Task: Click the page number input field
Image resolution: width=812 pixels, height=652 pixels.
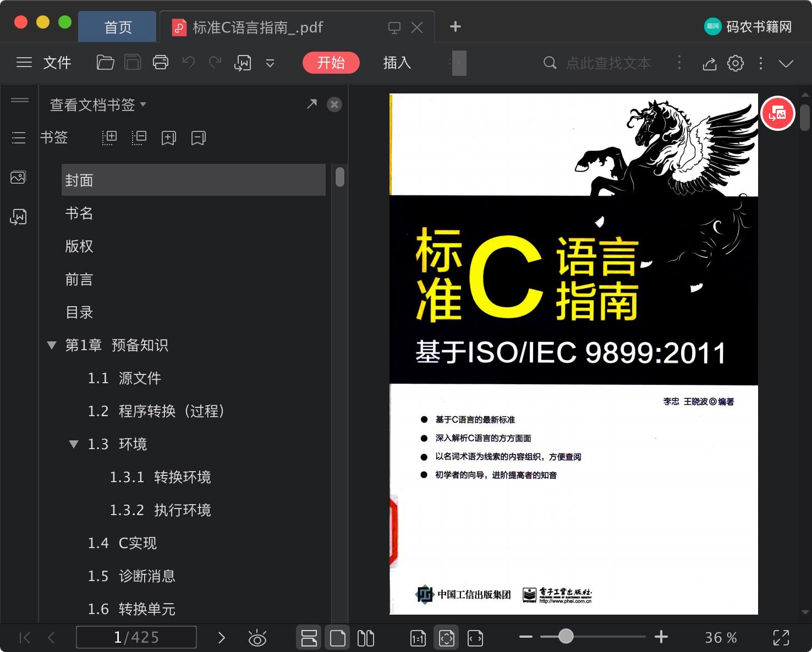Action: click(x=136, y=637)
